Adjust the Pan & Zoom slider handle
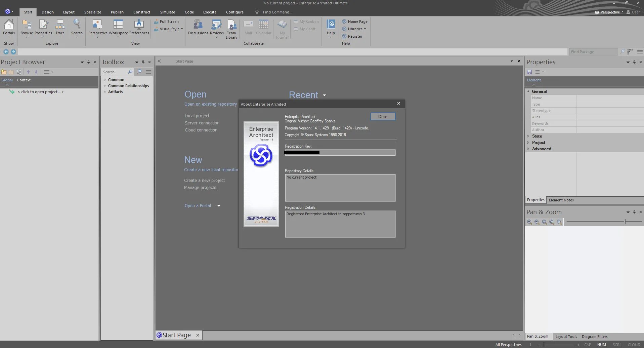The height and width of the screenshot is (348, 644). pyautogui.click(x=625, y=222)
